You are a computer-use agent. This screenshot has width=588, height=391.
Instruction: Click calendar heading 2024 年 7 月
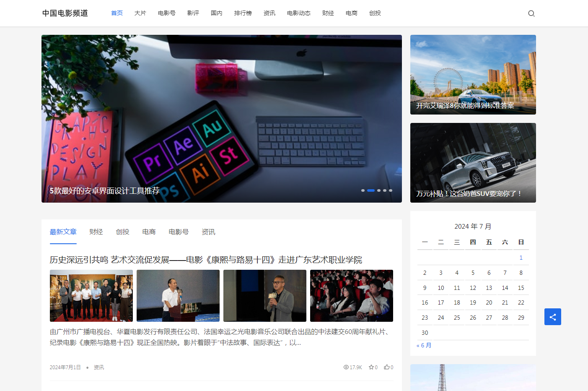[x=473, y=227]
